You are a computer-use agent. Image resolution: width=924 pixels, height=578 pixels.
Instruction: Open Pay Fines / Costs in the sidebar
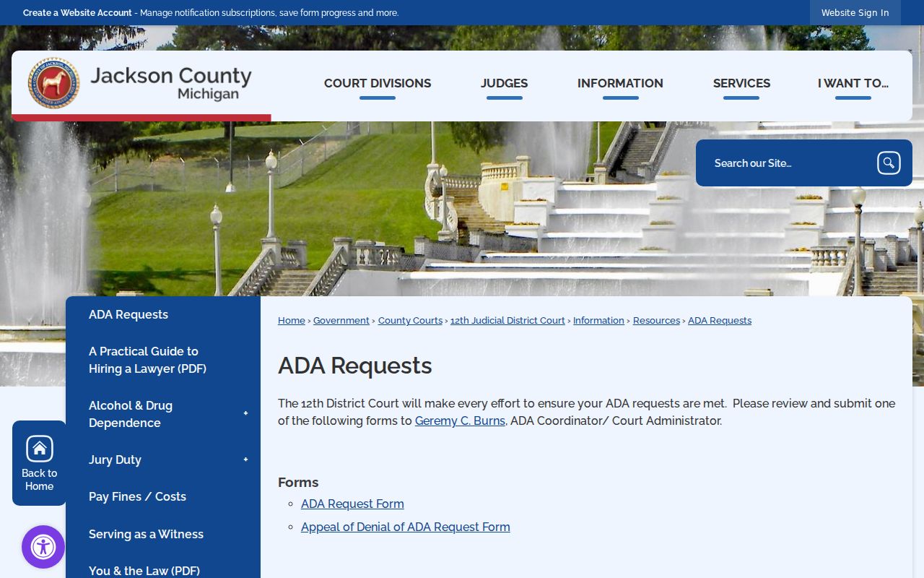tap(137, 496)
